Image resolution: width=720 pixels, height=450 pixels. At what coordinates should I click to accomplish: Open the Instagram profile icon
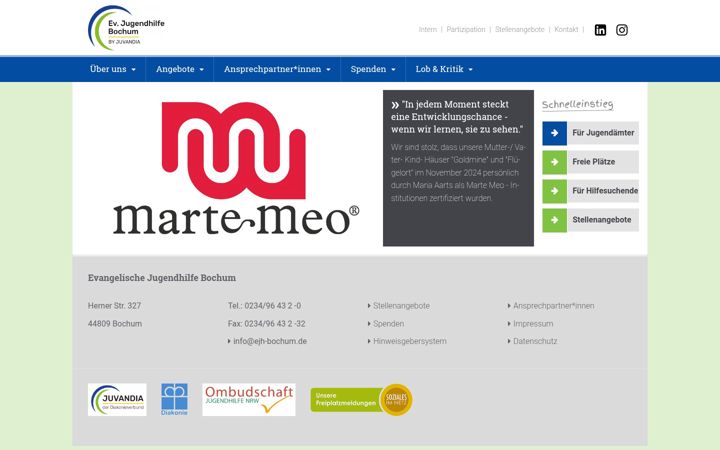coord(622,30)
